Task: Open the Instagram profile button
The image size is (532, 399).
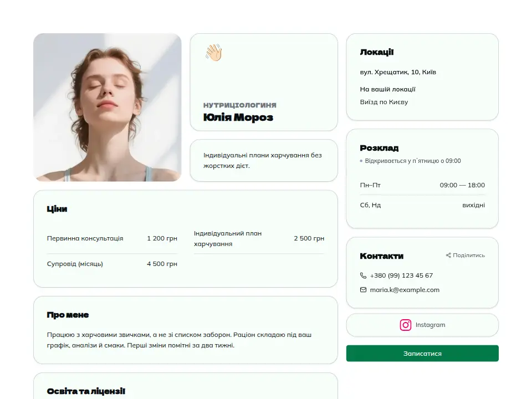Action: point(422,325)
